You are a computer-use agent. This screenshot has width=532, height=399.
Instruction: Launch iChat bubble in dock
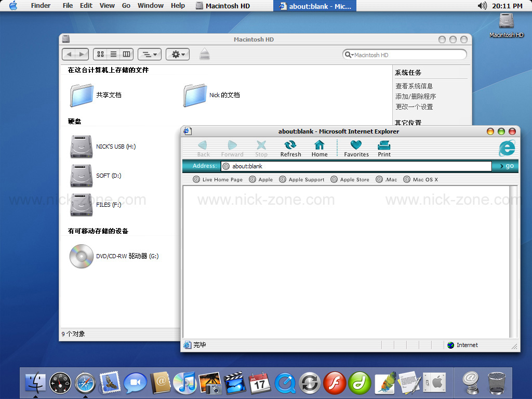click(x=135, y=383)
